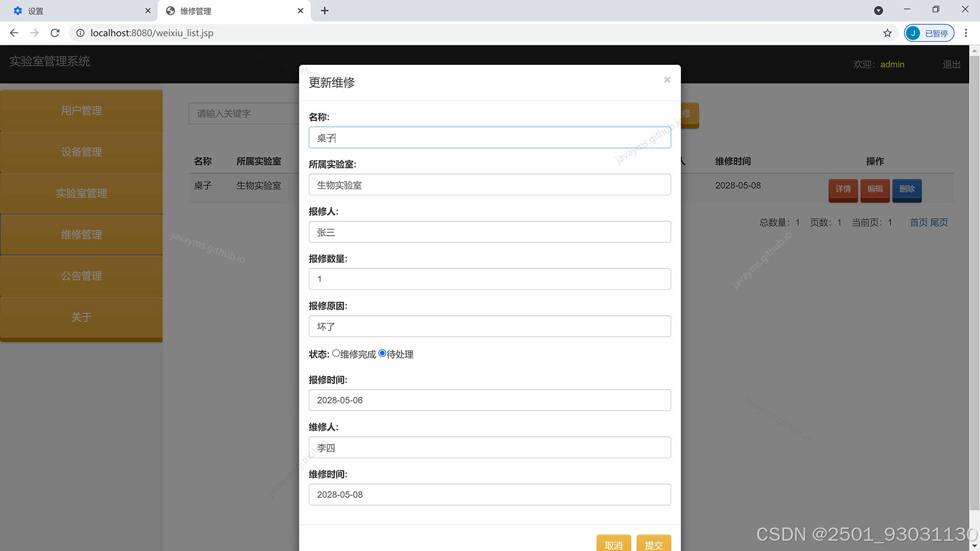
Task: Open 用户管理 in sidebar
Action: (81, 111)
